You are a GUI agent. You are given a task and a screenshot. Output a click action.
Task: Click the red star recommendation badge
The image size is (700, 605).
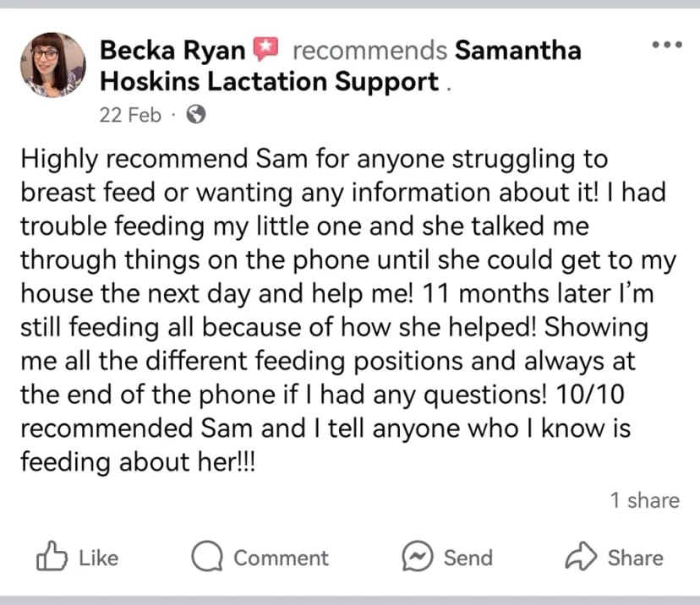click(x=266, y=49)
